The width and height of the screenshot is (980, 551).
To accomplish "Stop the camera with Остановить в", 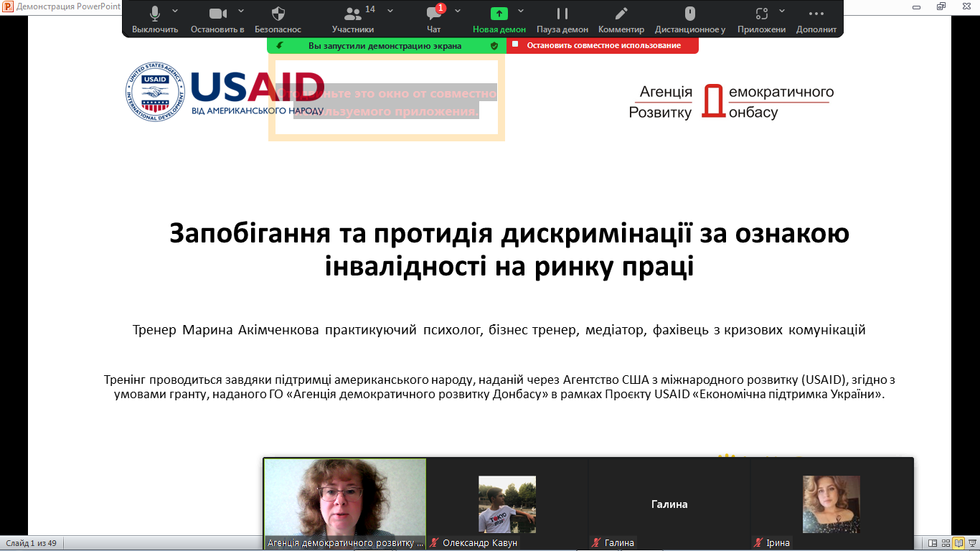I will coord(217,19).
